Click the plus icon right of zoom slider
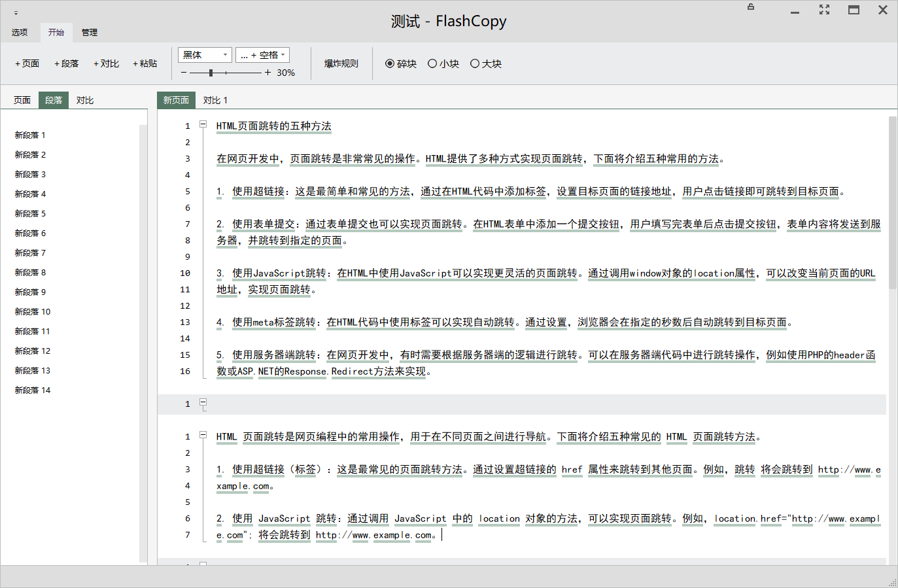898x588 pixels. pyautogui.click(x=268, y=73)
